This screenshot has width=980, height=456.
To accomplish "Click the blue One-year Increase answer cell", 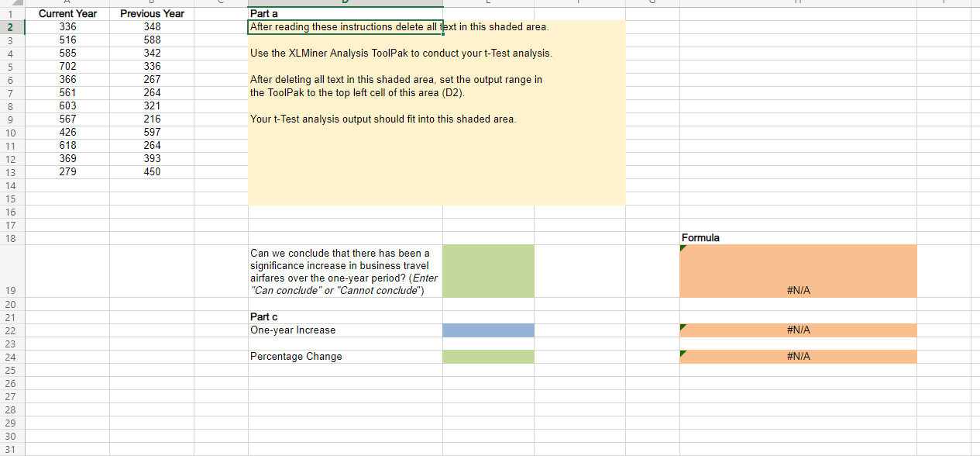I will point(488,330).
